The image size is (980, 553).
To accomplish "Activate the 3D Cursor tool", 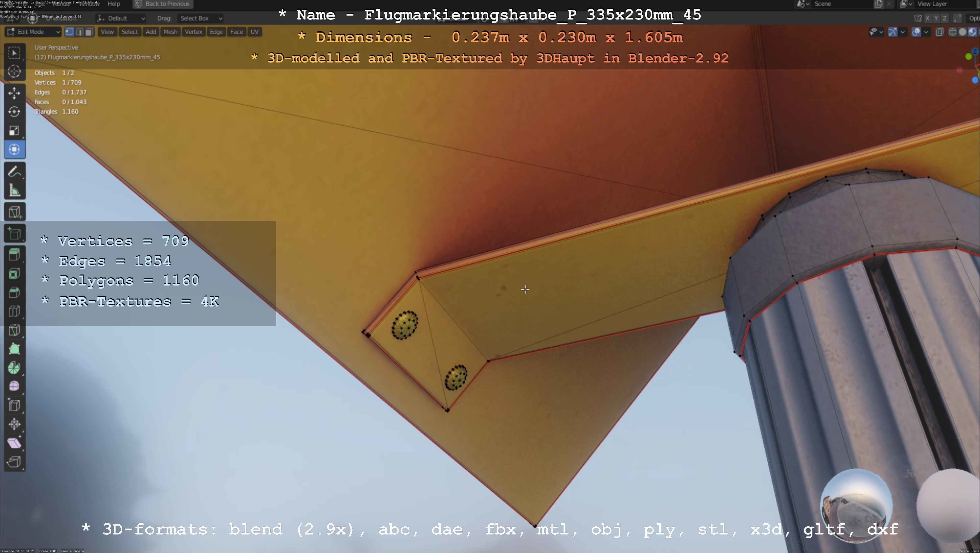I will point(14,71).
